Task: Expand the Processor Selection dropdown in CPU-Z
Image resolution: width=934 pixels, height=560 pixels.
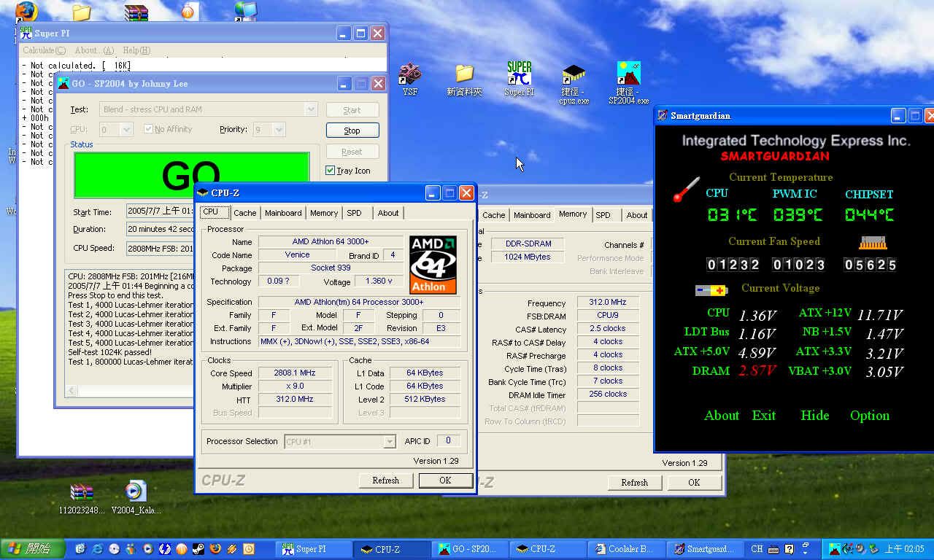Action: point(390,442)
